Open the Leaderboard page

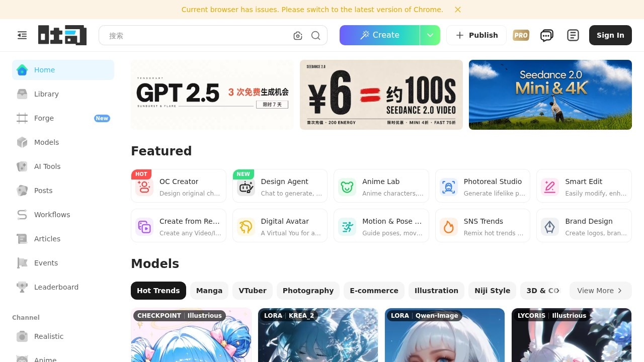click(x=63, y=287)
